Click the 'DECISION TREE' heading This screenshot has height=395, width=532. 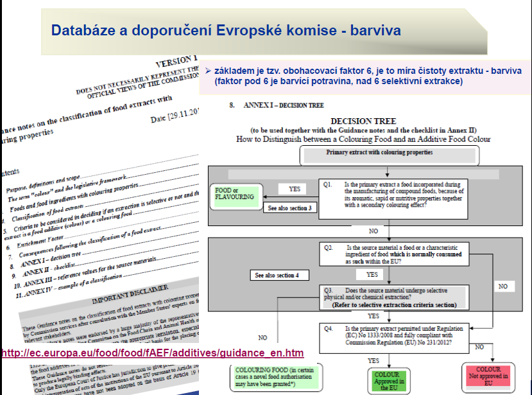point(363,121)
